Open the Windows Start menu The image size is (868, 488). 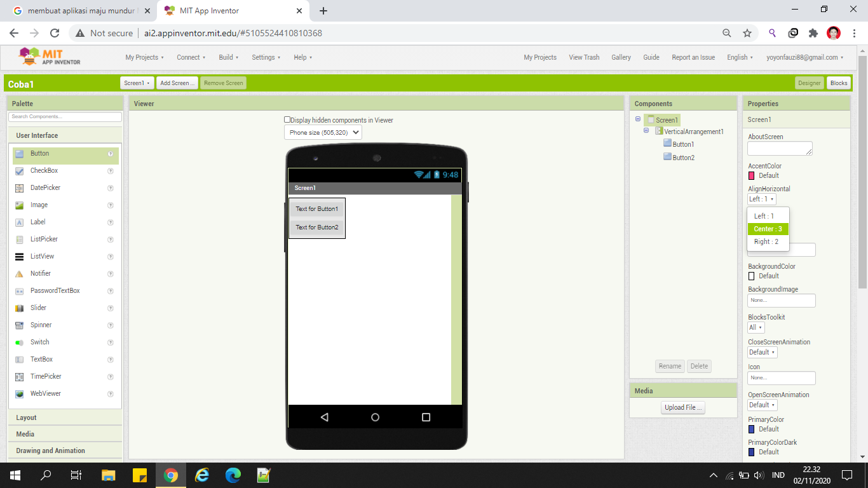(x=15, y=475)
